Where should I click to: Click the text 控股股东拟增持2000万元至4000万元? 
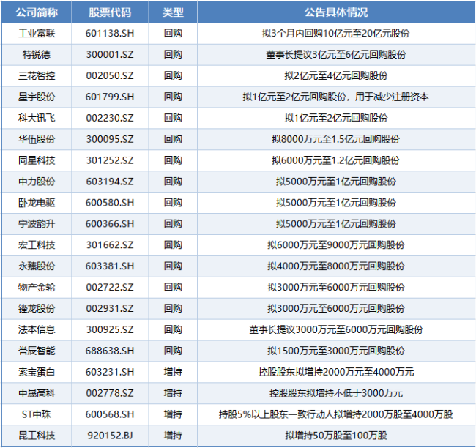click(335, 372)
